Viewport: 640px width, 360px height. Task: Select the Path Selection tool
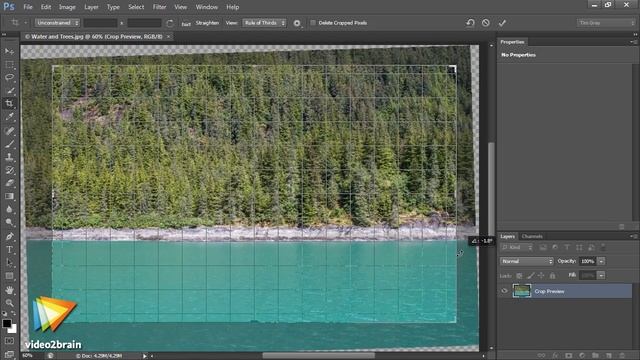click(x=9, y=262)
